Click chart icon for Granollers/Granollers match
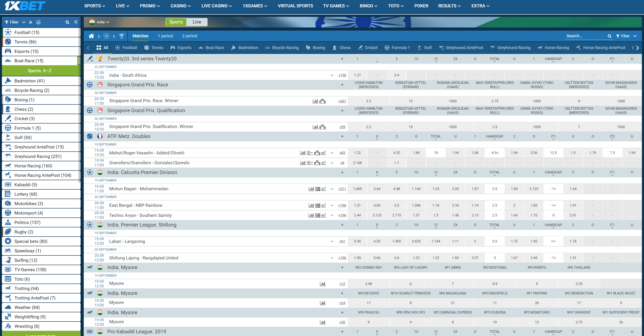This screenshot has height=336, width=644. 303,163
